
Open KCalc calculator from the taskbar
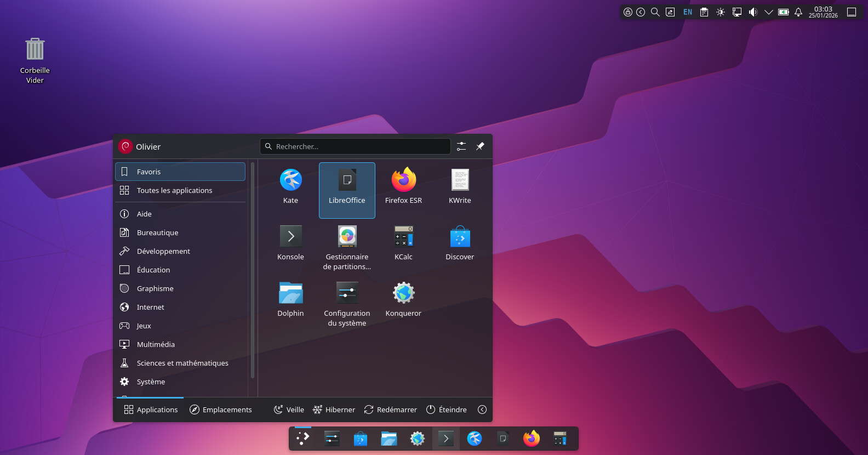(560, 439)
